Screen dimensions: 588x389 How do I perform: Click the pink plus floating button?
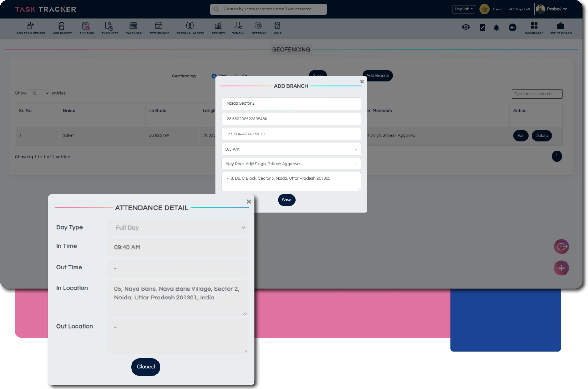[561, 268]
